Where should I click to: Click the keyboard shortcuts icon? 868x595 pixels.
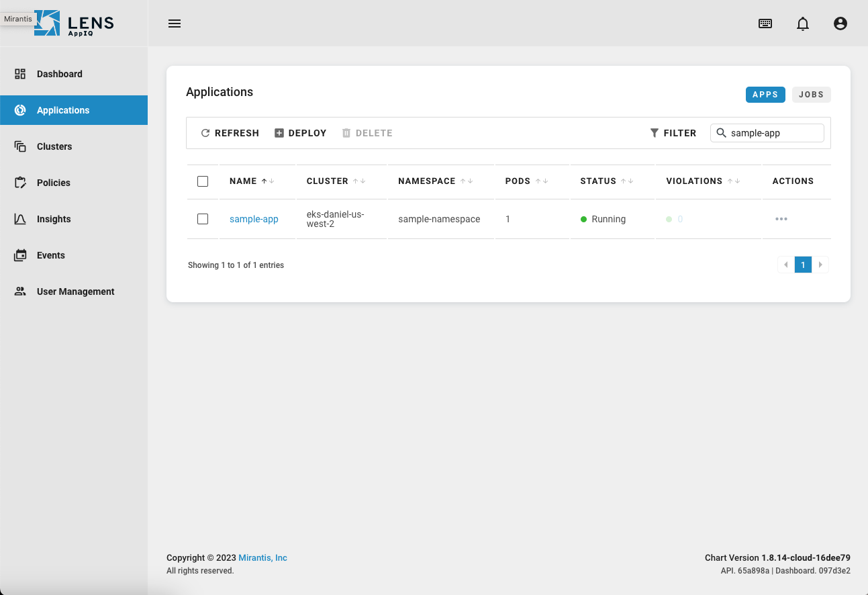pos(765,24)
